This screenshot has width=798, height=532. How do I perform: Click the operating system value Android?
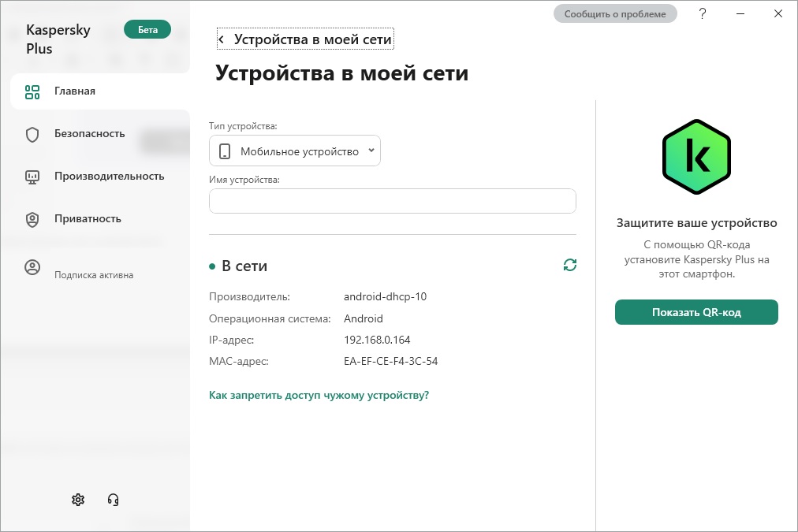click(364, 318)
